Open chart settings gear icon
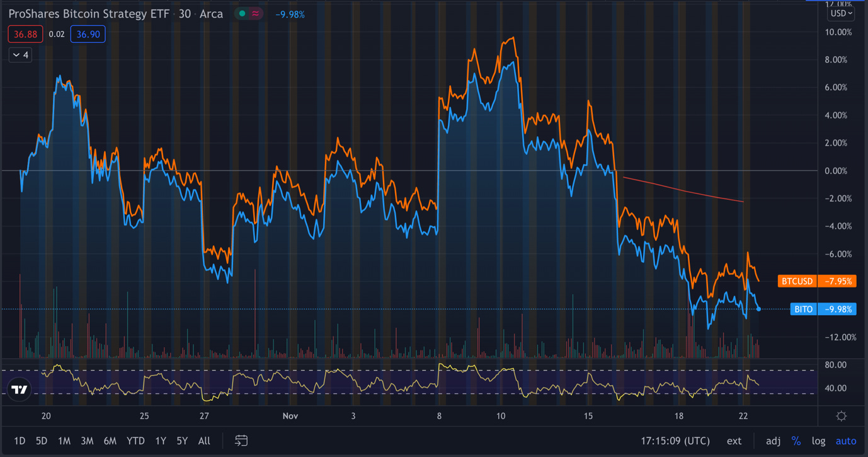The image size is (868, 457). (x=841, y=416)
